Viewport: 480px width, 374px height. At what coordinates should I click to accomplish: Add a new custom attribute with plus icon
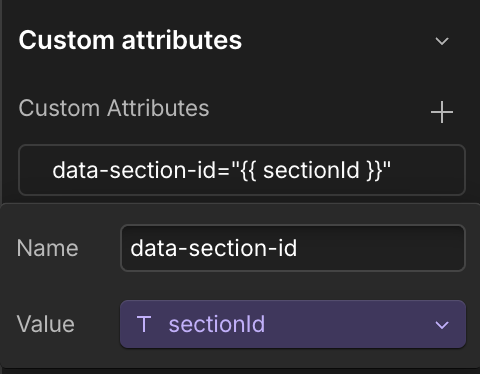coord(442,112)
